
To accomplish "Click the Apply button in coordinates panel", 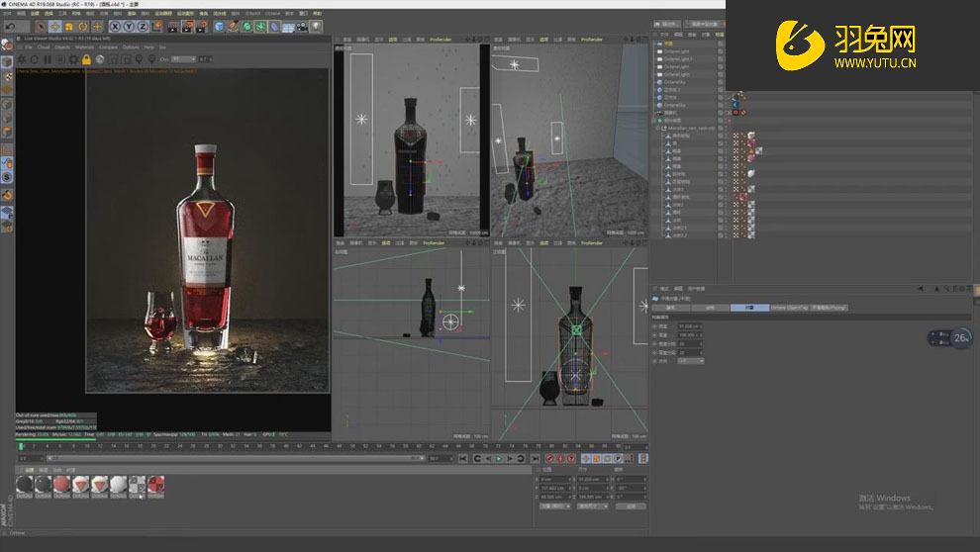I will pos(631,506).
